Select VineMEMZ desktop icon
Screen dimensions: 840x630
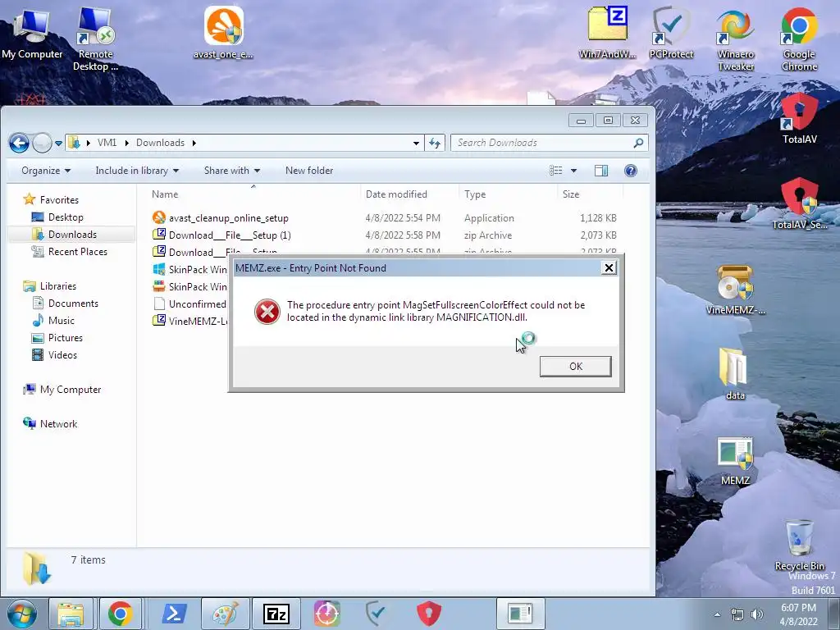(x=736, y=290)
